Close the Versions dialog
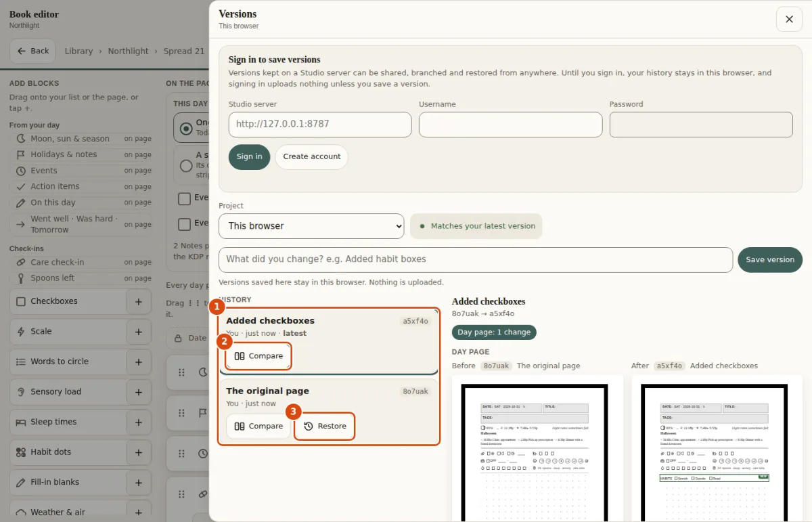 click(789, 19)
